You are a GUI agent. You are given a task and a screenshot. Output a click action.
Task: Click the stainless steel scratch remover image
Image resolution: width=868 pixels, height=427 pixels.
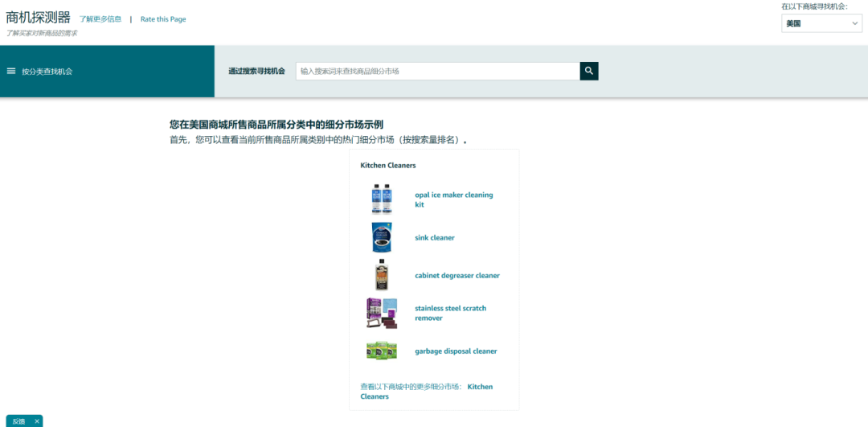click(381, 313)
